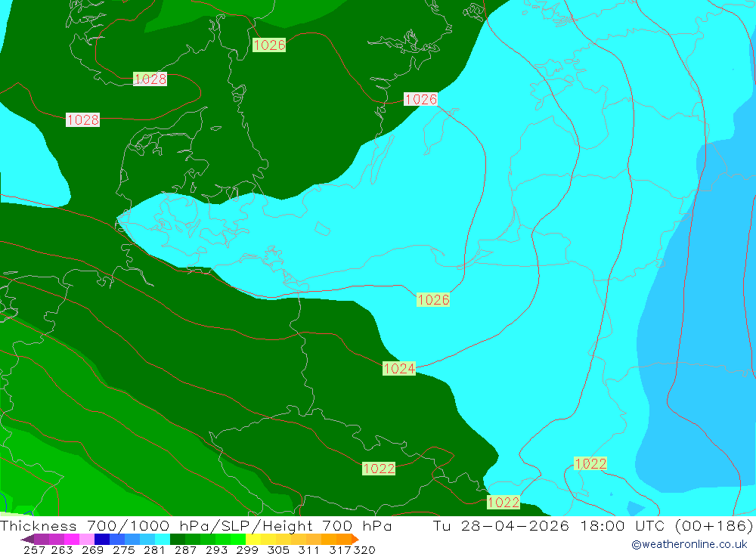Click legend value 320
The image size is (756, 554).
364,549
